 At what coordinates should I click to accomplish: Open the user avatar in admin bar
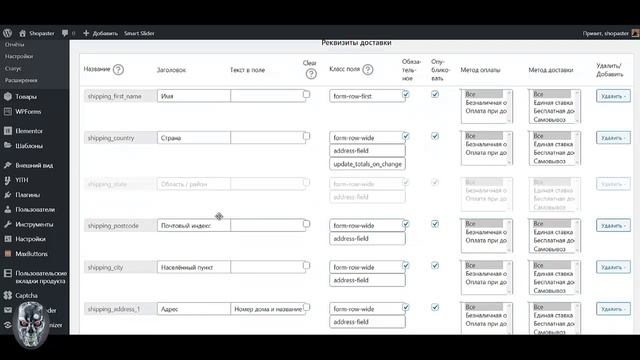tap(636, 33)
